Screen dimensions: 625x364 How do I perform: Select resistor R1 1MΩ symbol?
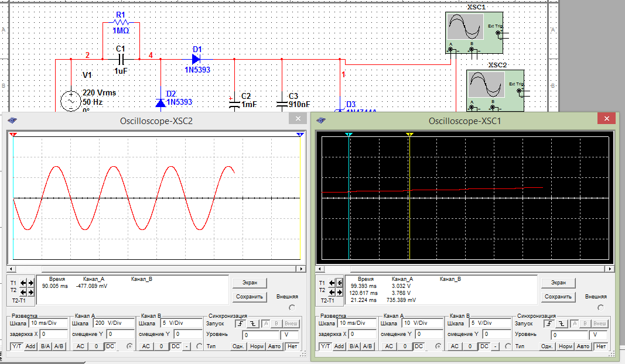pos(121,22)
